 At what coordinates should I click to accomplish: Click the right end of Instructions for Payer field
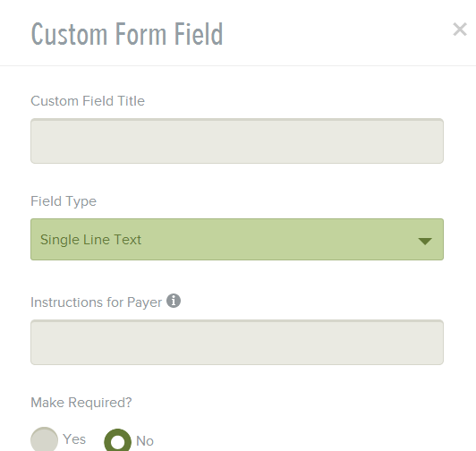[x=438, y=342]
